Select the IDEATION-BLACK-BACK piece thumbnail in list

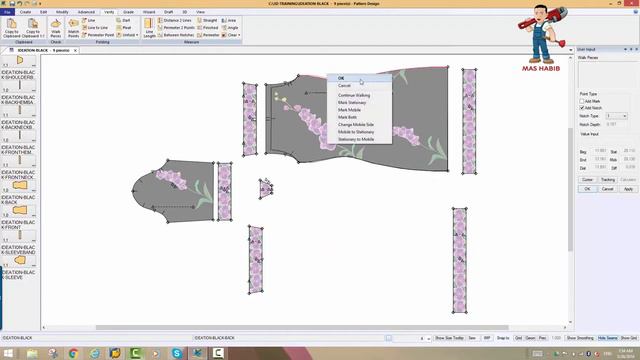tap(19, 186)
